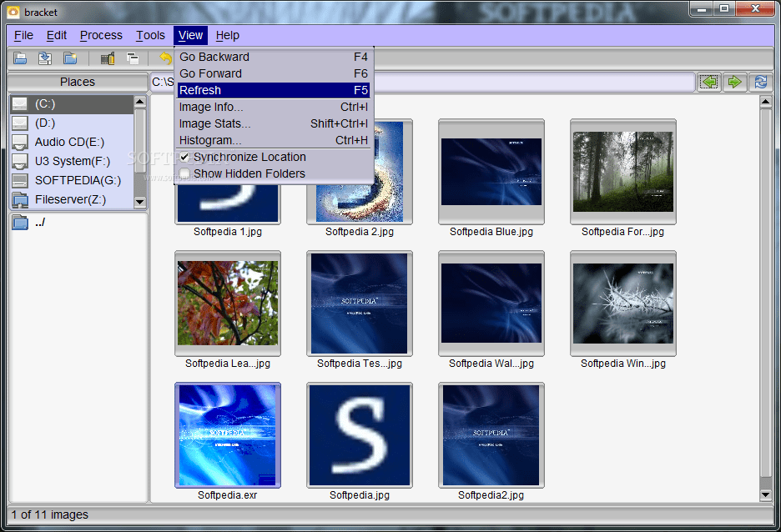Open Histogram... from View menu

point(274,140)
